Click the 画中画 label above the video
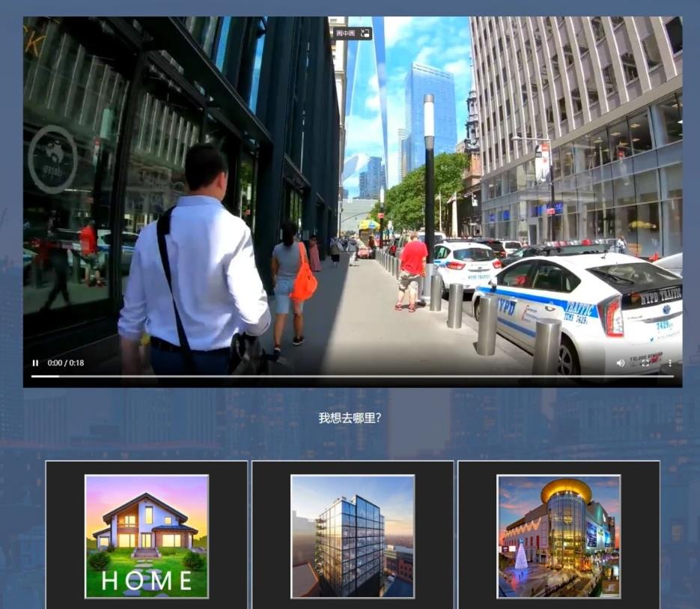Screen dimensions: 700x609 344,33
